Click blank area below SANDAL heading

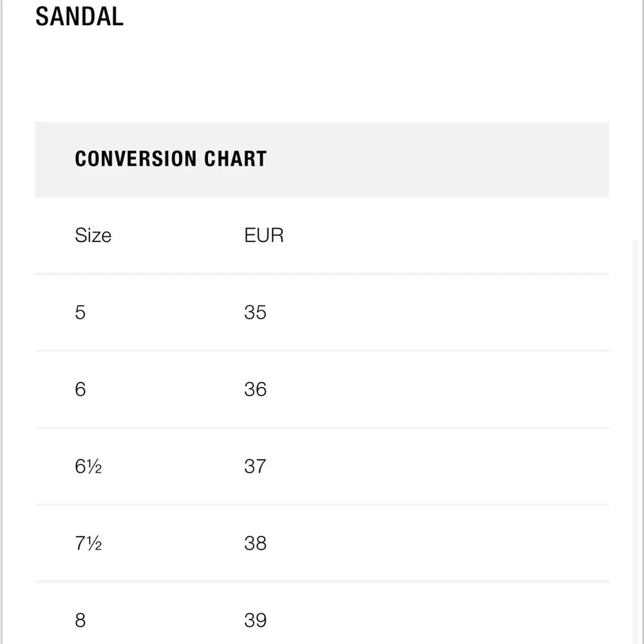pos(322,74)
